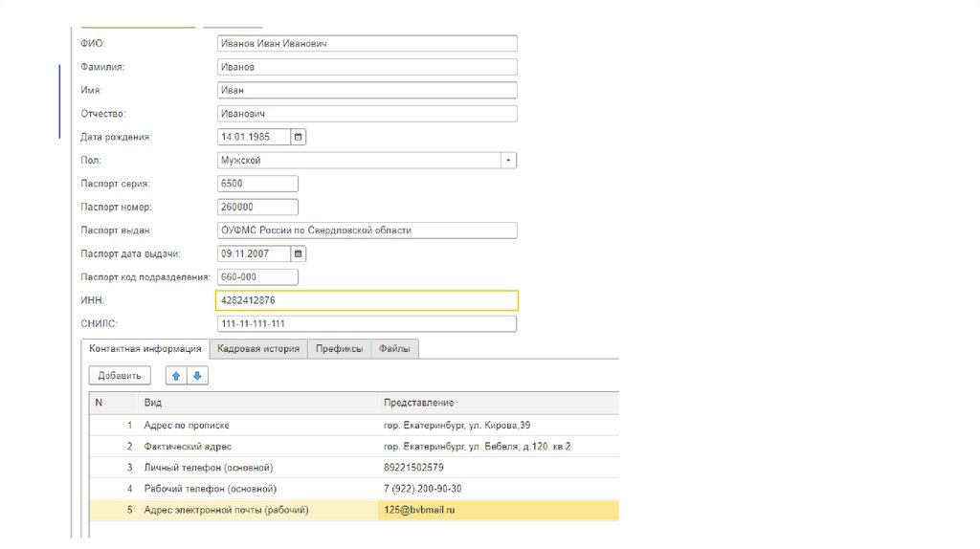Move the selected row up
Viewport: 980px width, 549px height.
tap(176, 376)
